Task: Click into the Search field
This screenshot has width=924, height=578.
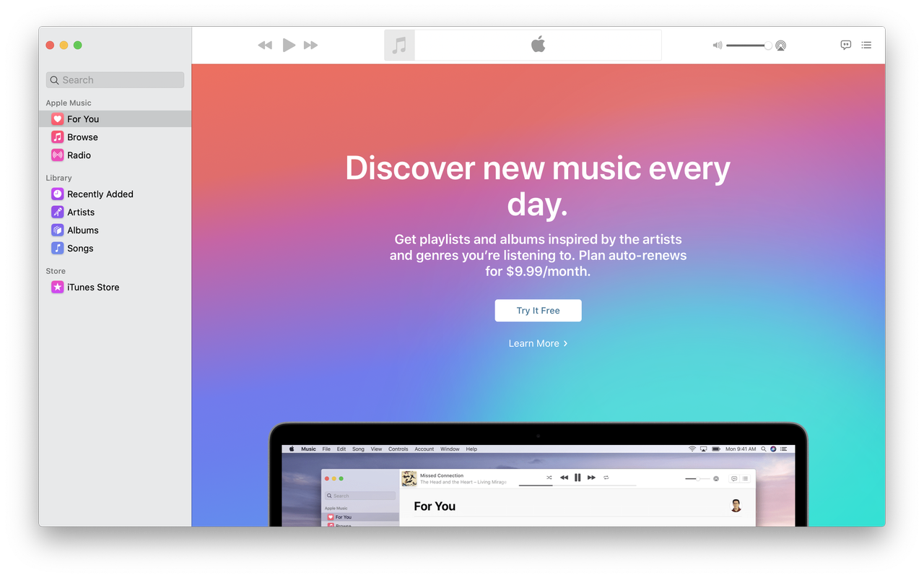Action: point(115,80)
